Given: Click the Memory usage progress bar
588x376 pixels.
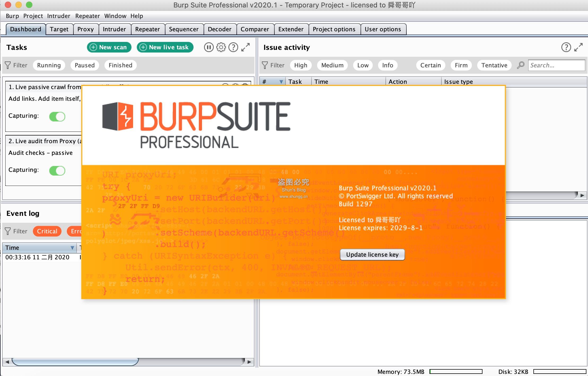Looking at the screenshot, I should (x=456, y=371).
